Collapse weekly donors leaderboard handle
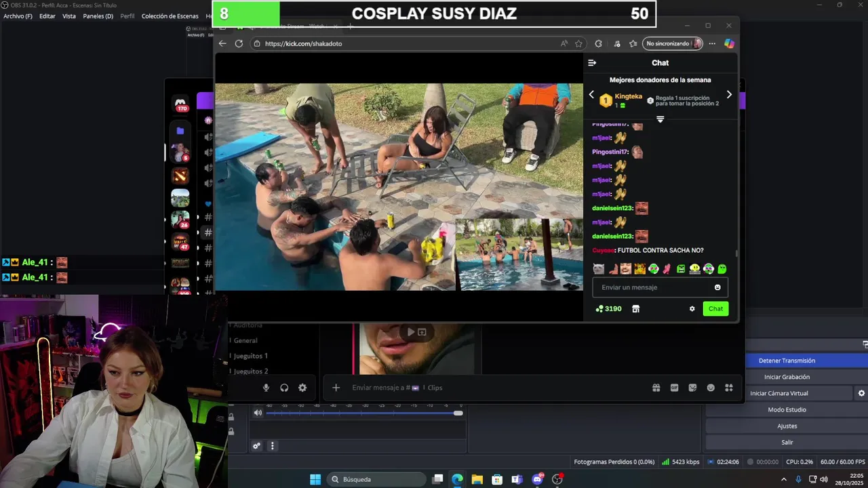Image resolution: width=868 pixels, height=488 pixels. click(660, 119)
